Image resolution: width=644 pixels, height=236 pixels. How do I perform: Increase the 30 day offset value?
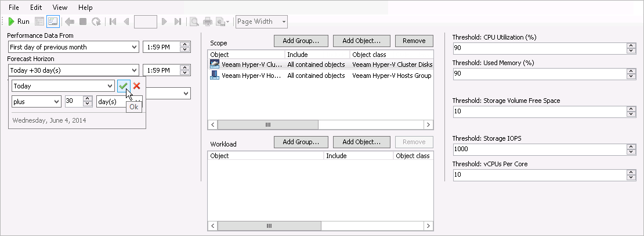[88, 99]
